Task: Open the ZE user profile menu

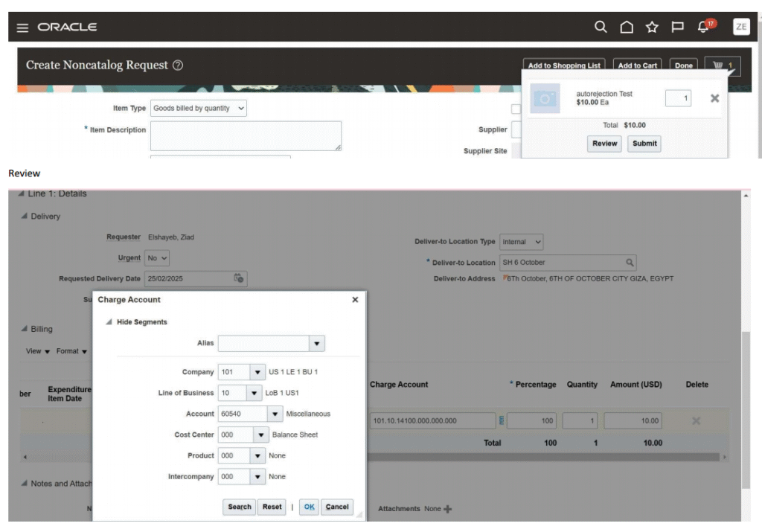Action: [x=740, y=27]
